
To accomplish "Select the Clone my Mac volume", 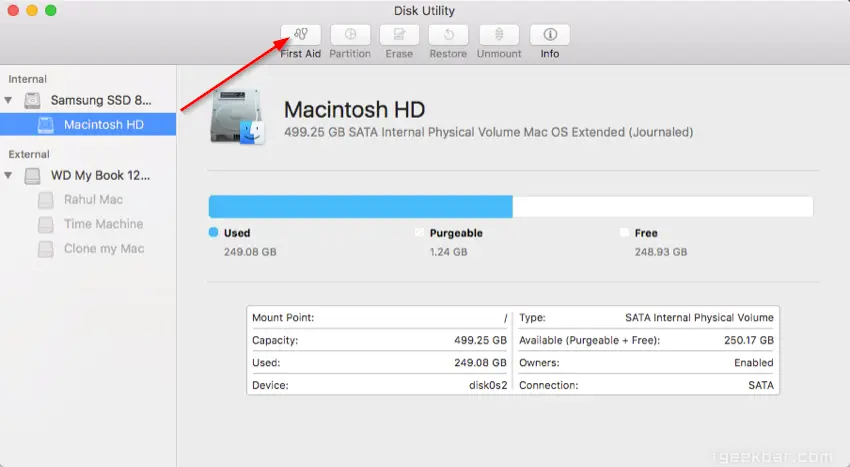I will pos(104,248).
